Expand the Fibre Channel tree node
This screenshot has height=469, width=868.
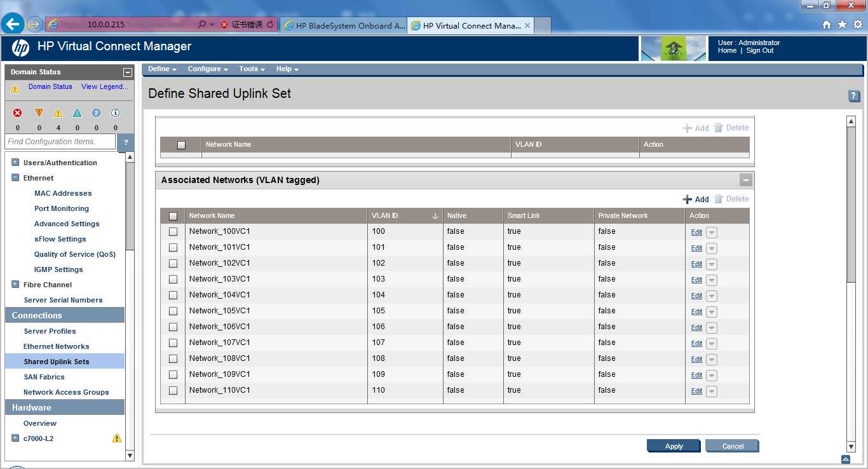[15, 285]
